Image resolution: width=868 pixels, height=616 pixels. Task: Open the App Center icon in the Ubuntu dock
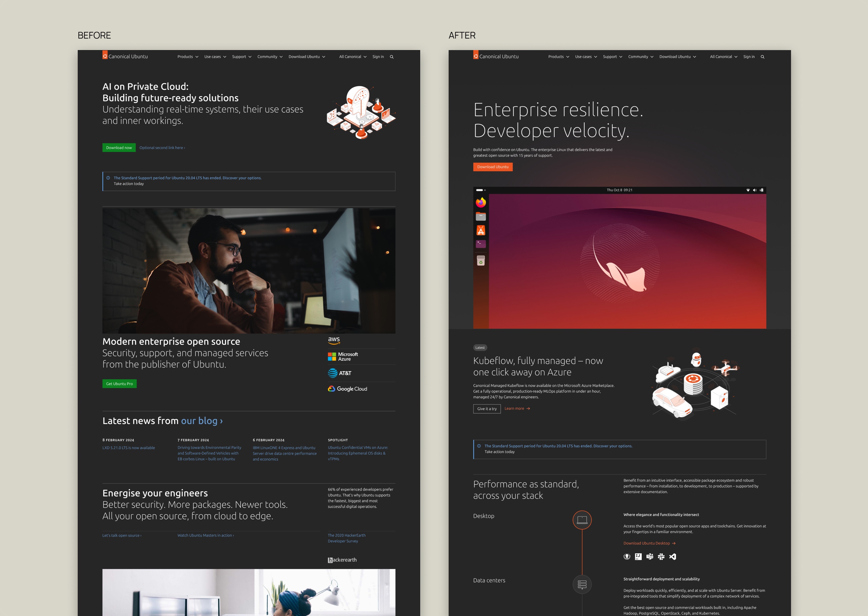pos(481,230)
